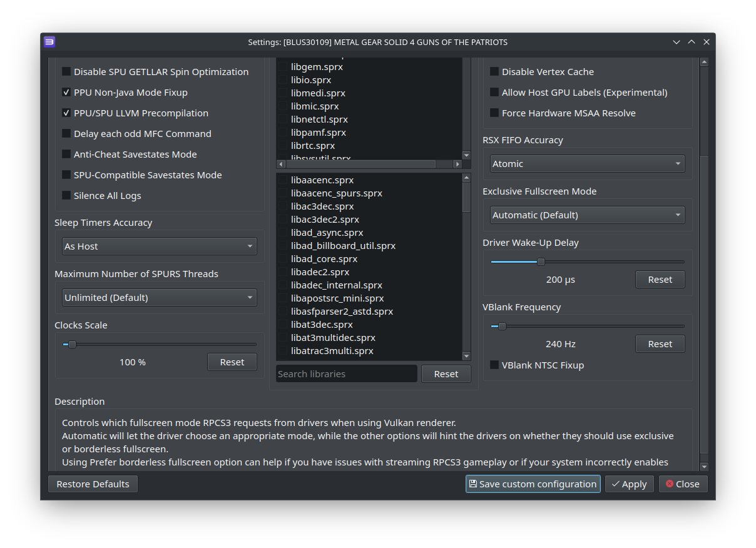Image resolution: width=756 pixels, height=548 pixels.
Task: Enable Disable SPU GETLLAR Spin Optimization
Action: [x=66, y=72]
